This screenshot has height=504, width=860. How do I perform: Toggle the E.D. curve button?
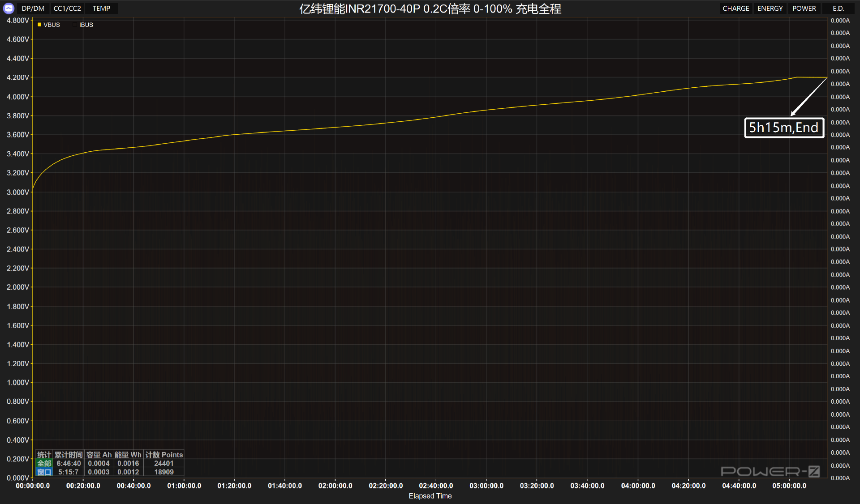pyautogui.click(x=838, y=9)
